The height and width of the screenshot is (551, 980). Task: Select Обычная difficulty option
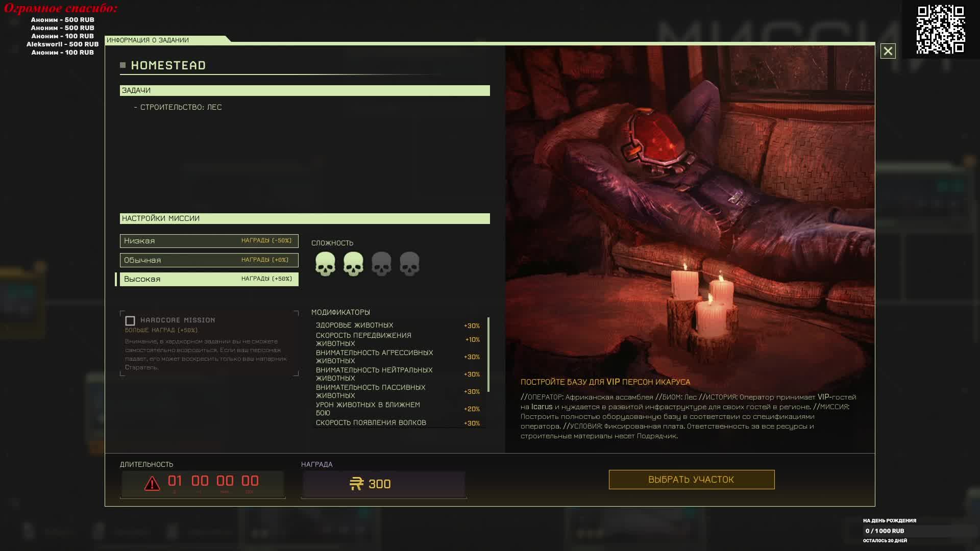point(209,260)
